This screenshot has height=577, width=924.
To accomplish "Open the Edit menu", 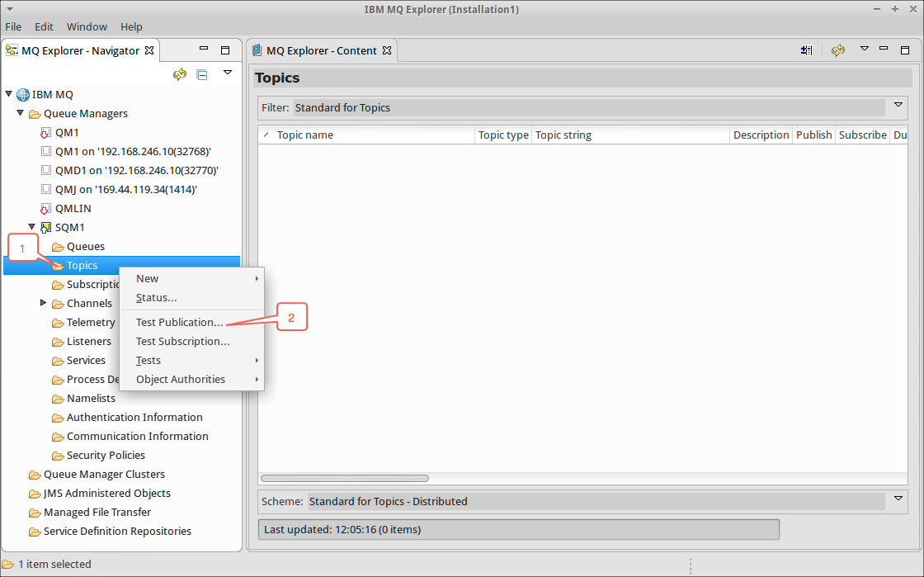I will pyautogui.click(x=44, y=26).
